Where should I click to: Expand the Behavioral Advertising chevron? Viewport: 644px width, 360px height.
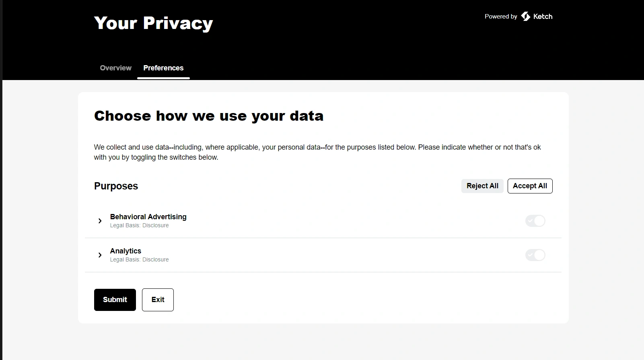[x=100, y=221]
